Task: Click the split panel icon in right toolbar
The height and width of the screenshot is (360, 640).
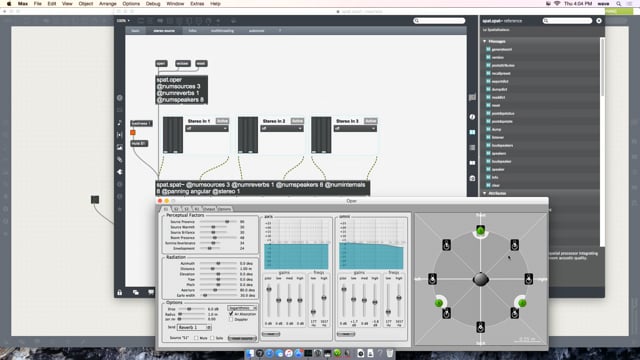Action: point(472,163)
